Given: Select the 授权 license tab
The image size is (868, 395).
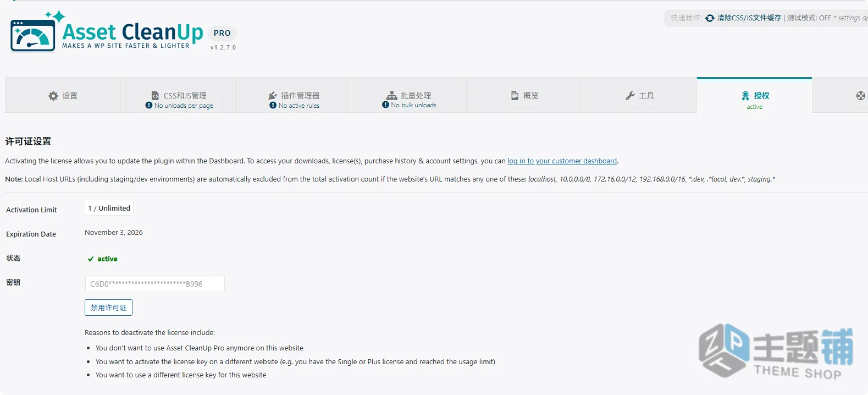Looking at the screenshot, I should pyautogui.click(x=754, y=96).
